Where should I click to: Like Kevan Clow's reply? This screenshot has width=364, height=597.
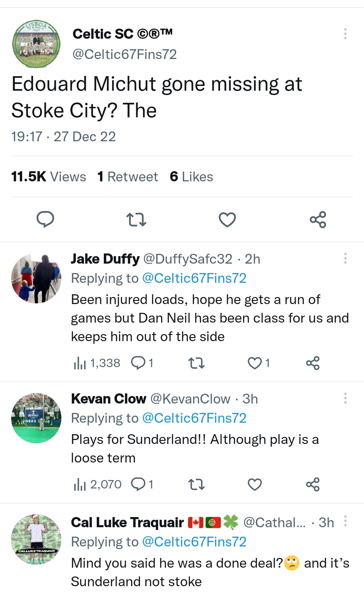[255, 484]
